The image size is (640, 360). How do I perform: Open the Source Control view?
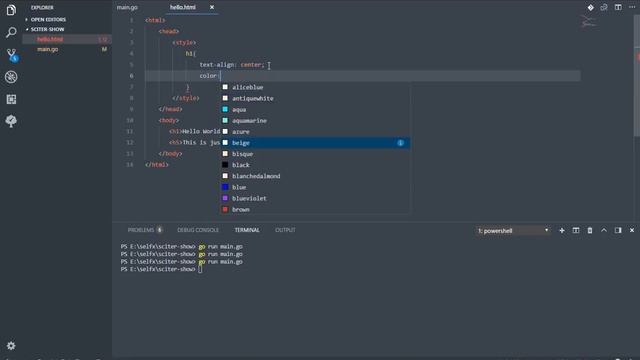[11, 55]
